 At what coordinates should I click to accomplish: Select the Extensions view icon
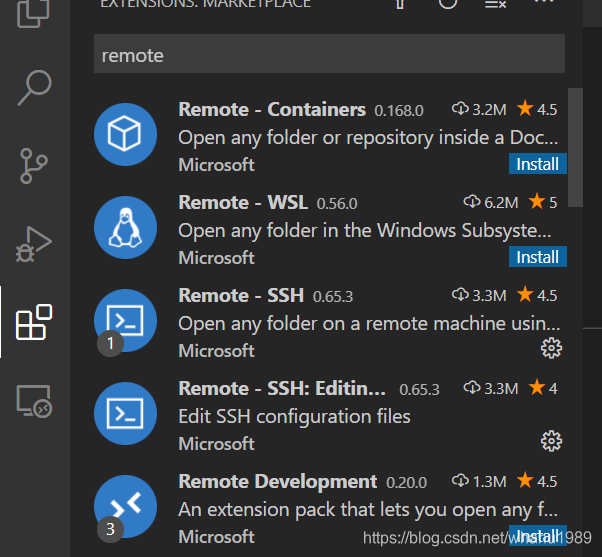tap(34, 322)
